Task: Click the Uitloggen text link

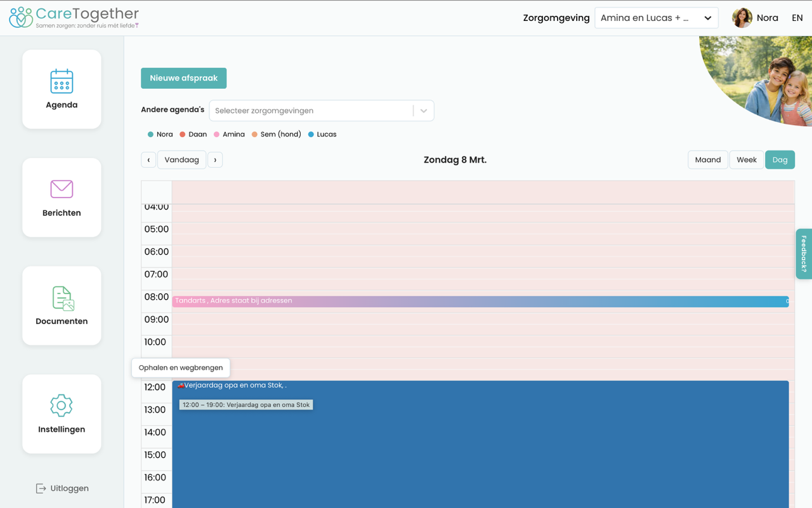Action: coord(69,488)
